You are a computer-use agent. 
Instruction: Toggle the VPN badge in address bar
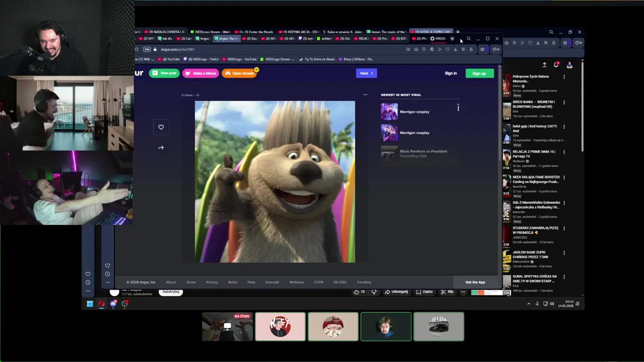(x=147, y=49)
